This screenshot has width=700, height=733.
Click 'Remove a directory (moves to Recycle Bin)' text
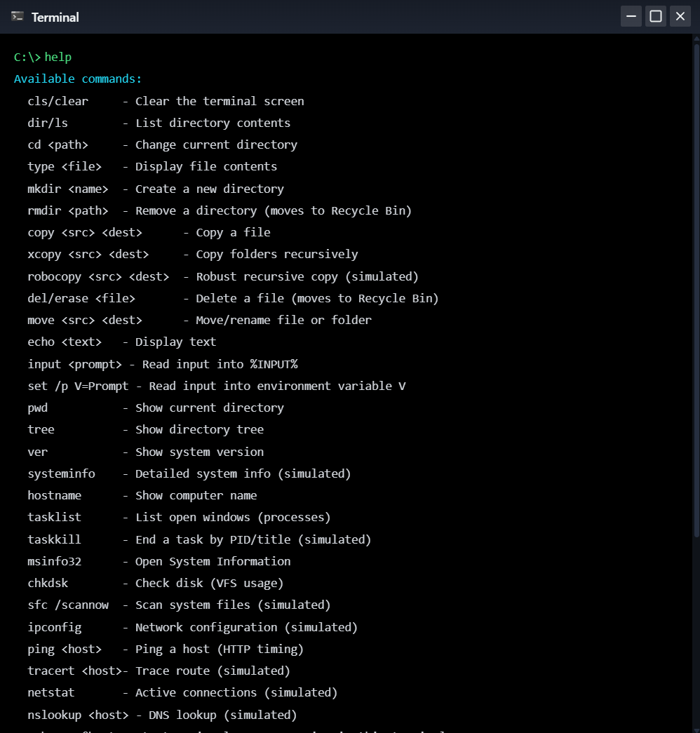coord(274,211)
